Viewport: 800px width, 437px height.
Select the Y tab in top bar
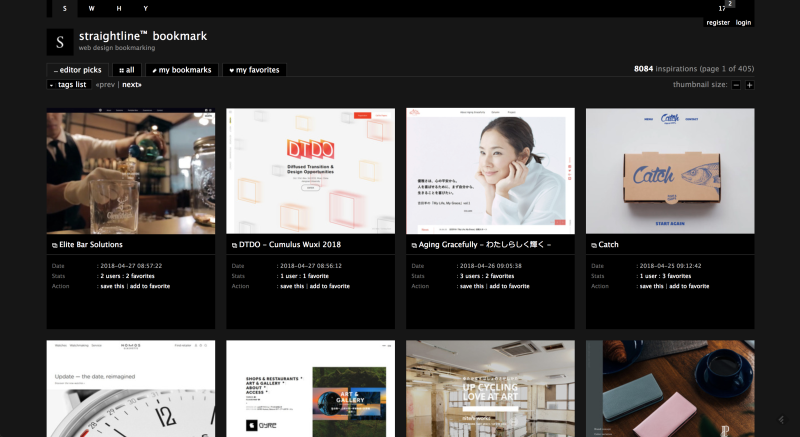point(146,9)
